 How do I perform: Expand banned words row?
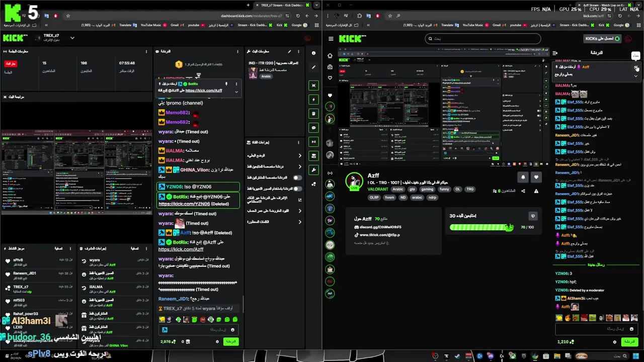coord(275,222)
